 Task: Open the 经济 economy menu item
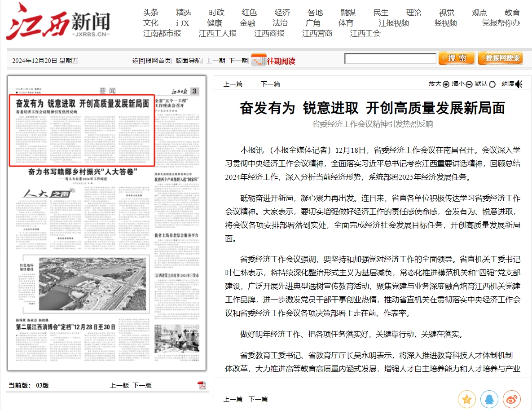pyautogui.click(x=282, y=13)
